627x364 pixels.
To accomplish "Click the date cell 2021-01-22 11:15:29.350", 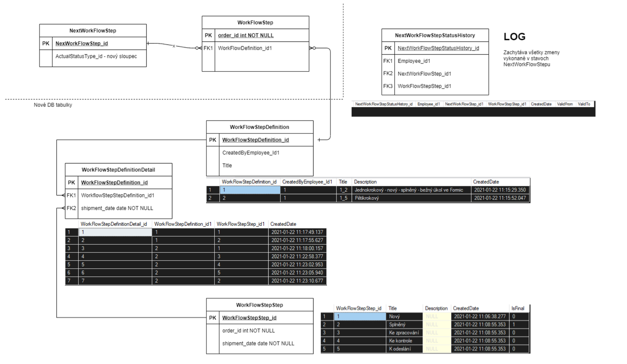I will coord(500,190).
